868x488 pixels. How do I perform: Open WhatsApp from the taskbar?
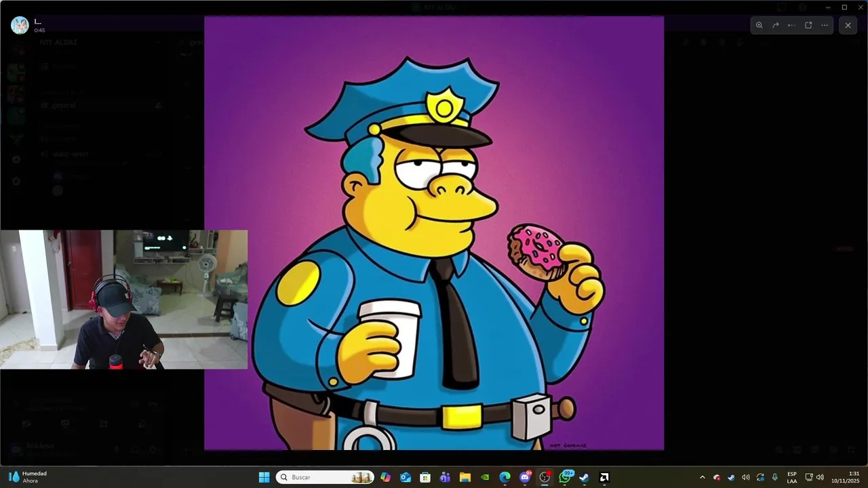565,477
